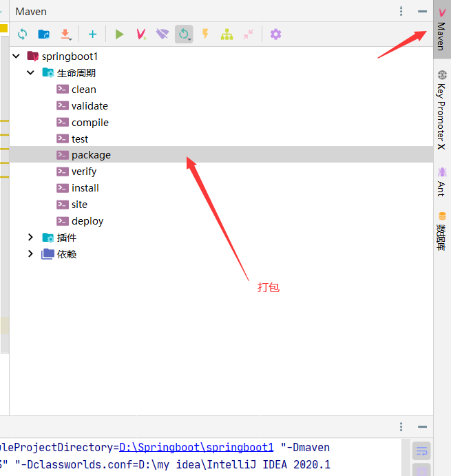Show Maven dependencies diagram icon

coord(227,34)
